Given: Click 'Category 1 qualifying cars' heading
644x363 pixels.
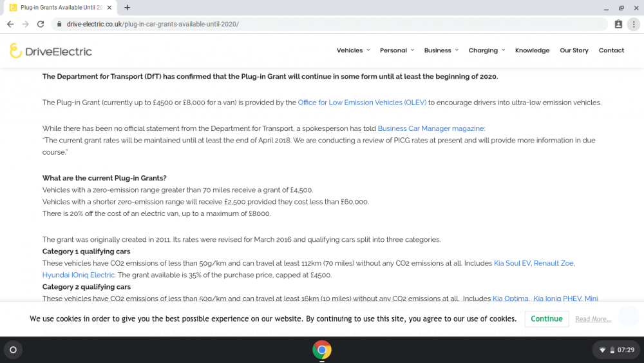Looking at the screenshot, I should [x=86, y=251].
